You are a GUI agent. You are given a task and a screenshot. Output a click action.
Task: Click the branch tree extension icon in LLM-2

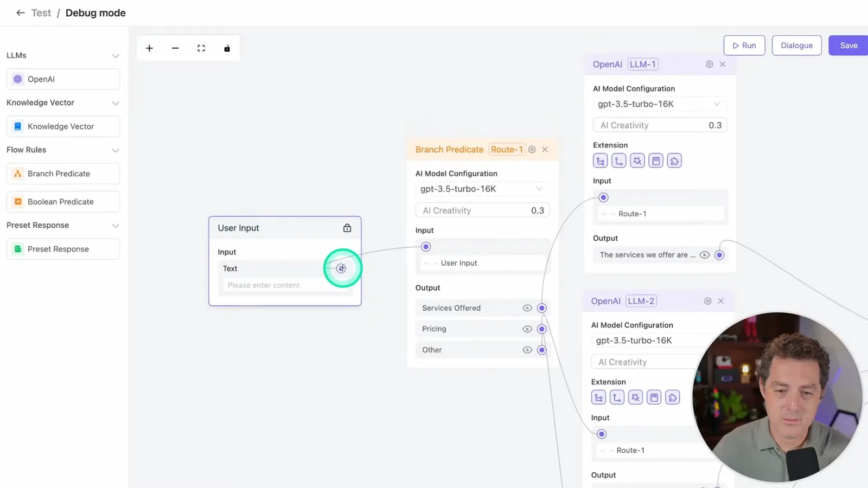click(598, 397)
